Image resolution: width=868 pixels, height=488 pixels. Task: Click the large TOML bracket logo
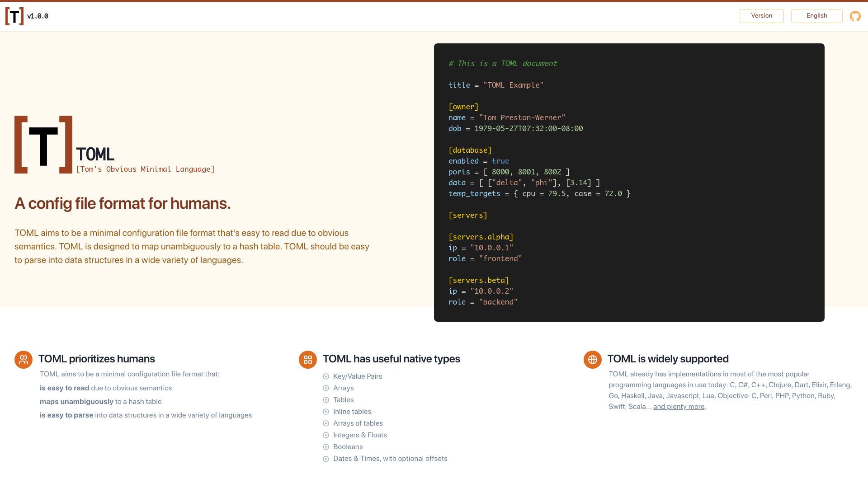[x=43, y=145]
